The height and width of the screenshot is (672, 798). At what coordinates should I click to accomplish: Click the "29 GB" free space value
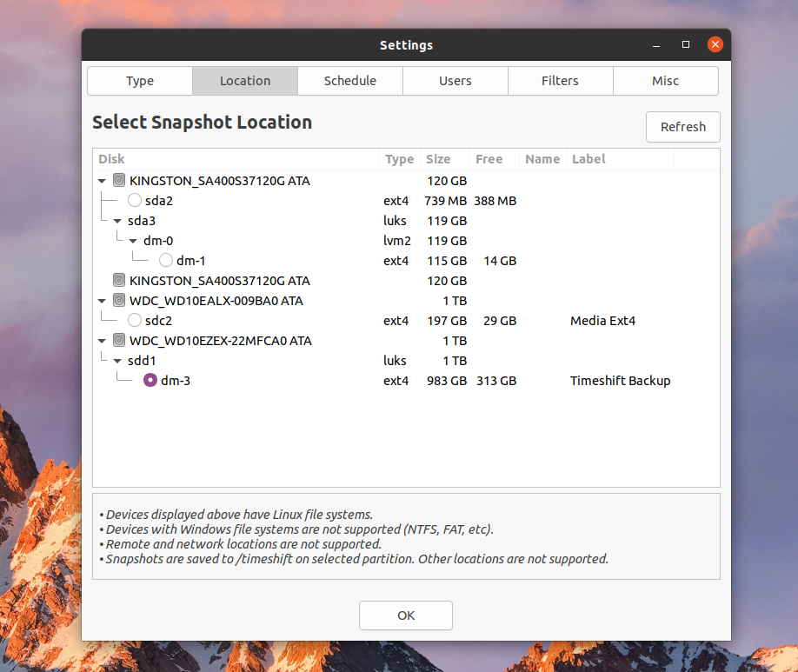pyautogui.click(x=500, y=322)
